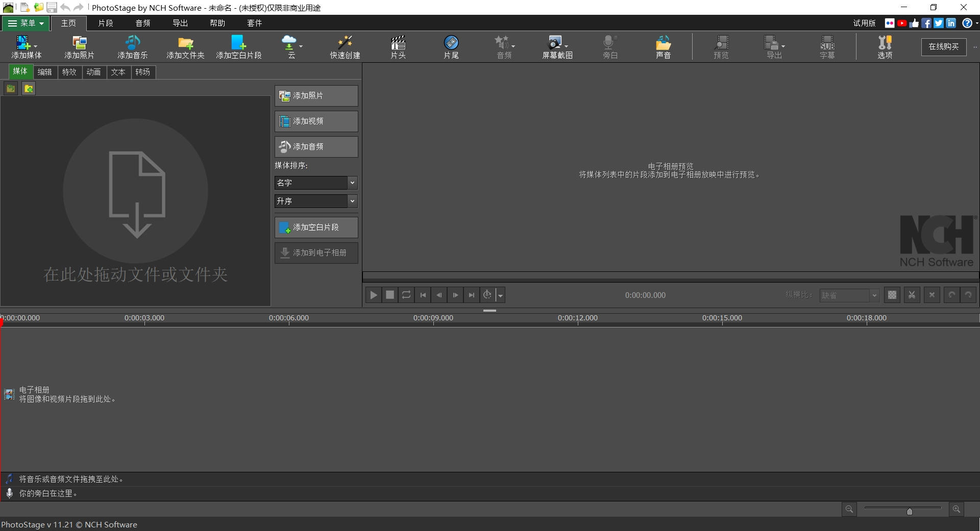Click the first green media bin icon
The width and height of the screenshot is (980, 531).
click(x=11, y=89)
